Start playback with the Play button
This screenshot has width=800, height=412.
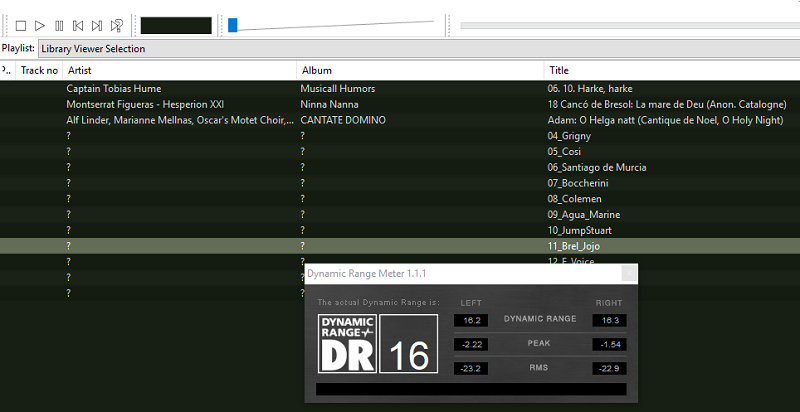pos(40,25)
